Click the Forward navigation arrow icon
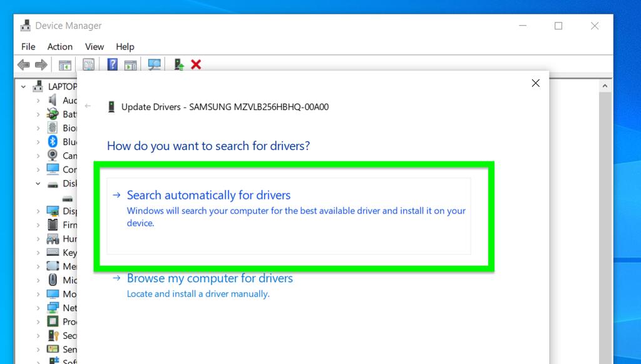This screenshot has height=364, width=641. (41, 64)
